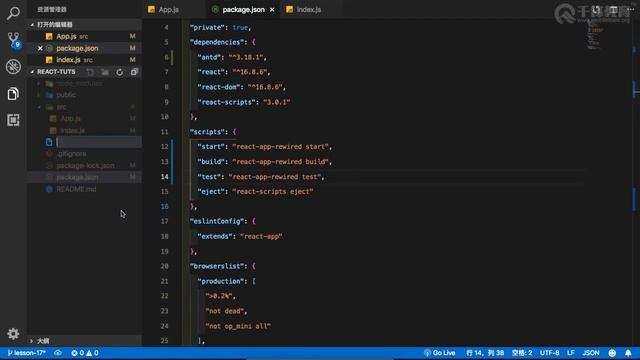Click "react-app-rewired start" value

coord(280,147)
